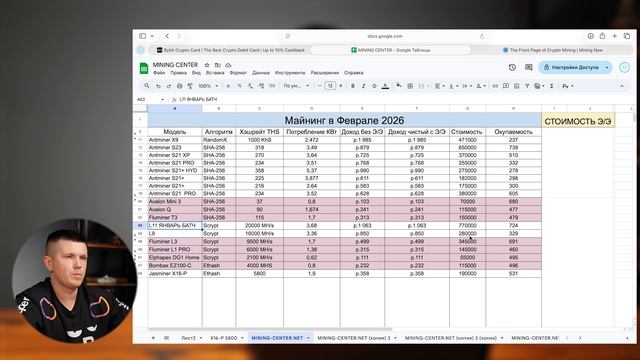This screenshot has height=360, width=640.
Task: Apply italic formatting
Action: [363, 86]
